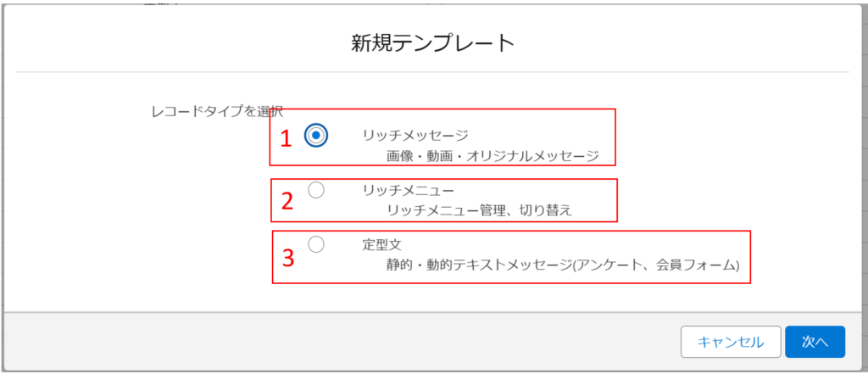
Task: Click empty gray footer area left of キャンセル
Action: tap(339, 341)
